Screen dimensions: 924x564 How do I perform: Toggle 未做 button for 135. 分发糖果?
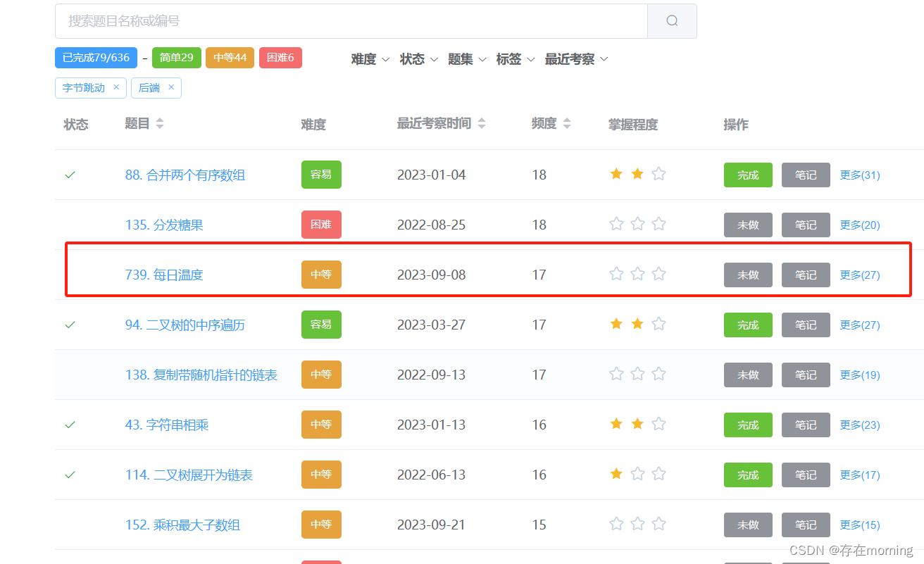coord(748,225)
